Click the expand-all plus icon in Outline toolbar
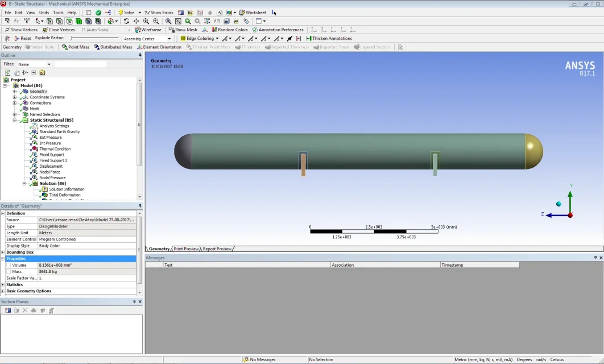This screenshot has height=364, width=604. pyautogui.click(x=34, y=72)
